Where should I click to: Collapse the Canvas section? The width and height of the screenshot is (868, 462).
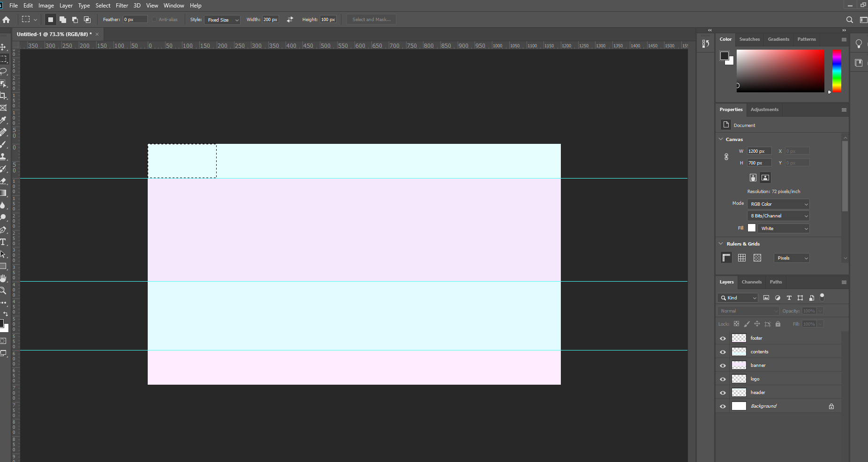coord(721,139)
